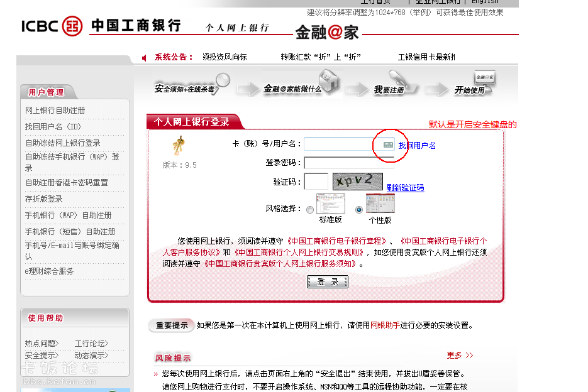Click the 版本：9.5 text
This screenshot has width=588, height=392.
pyautogui.click(x=180, y=165)
